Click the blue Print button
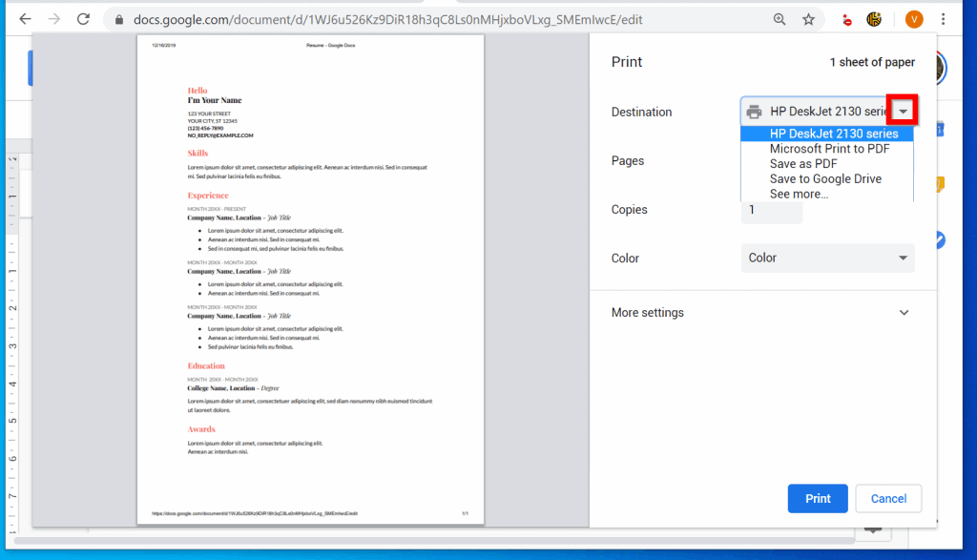Screen dimensions: 977x560 click(817, 498)
